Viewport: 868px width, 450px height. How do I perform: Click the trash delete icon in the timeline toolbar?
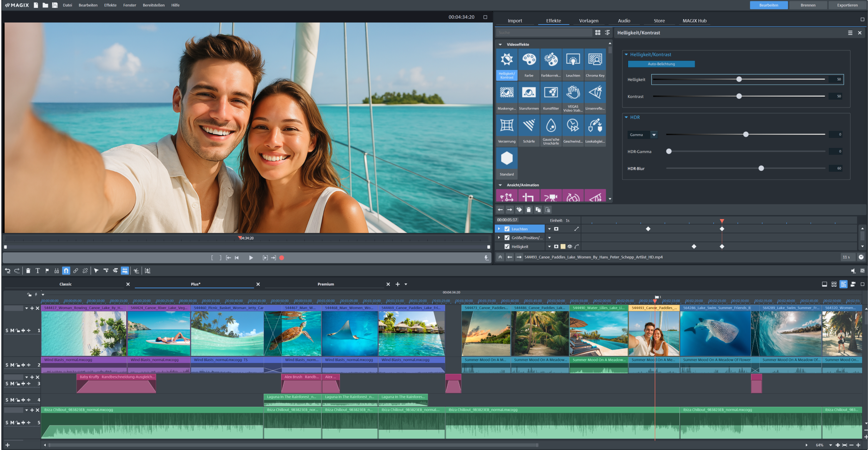(x=28, y=270)
